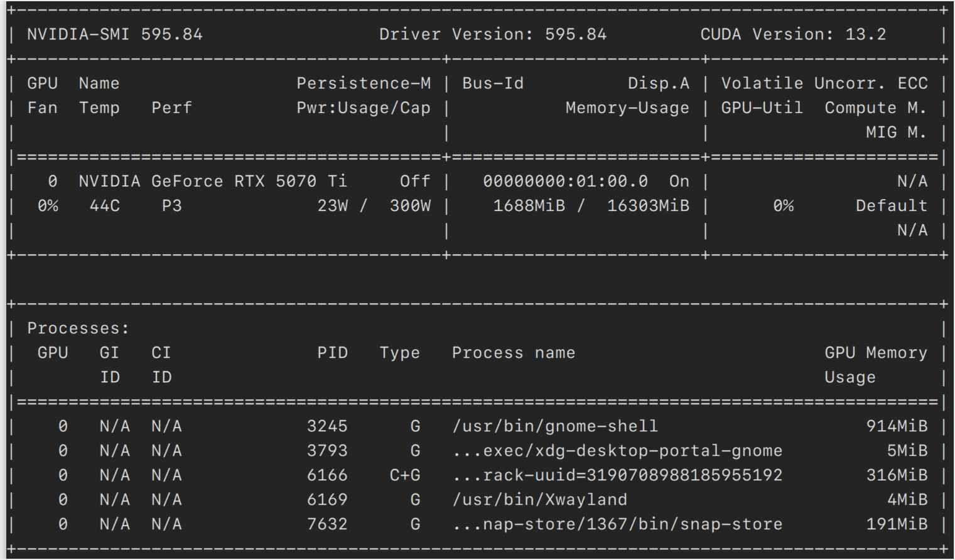Select the "Compute M." header text

pyautogui.click(x=876, y=108)
